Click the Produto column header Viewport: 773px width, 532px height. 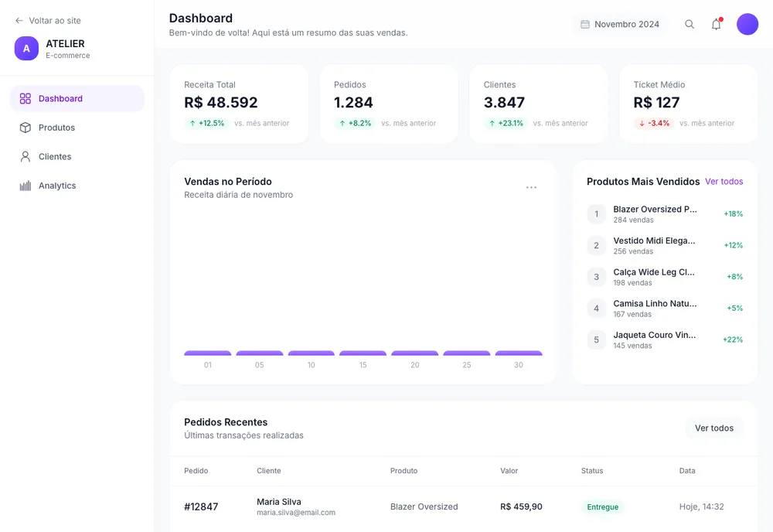pos(404,471)
